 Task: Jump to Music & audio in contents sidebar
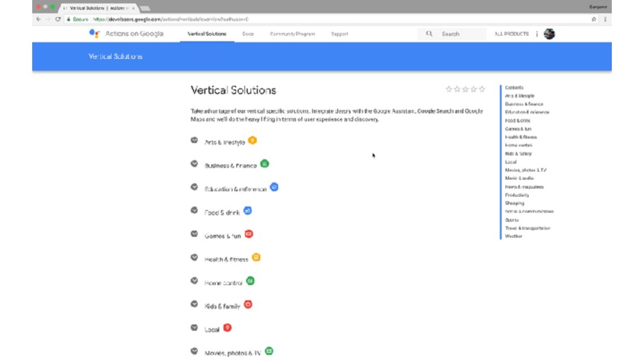tap(519, 178)
